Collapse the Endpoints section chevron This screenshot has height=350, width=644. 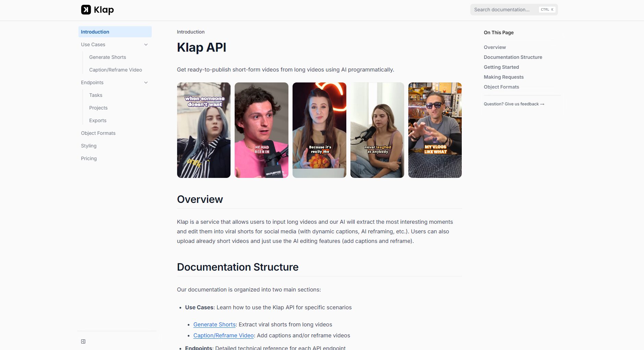click(x=146, y=82)
